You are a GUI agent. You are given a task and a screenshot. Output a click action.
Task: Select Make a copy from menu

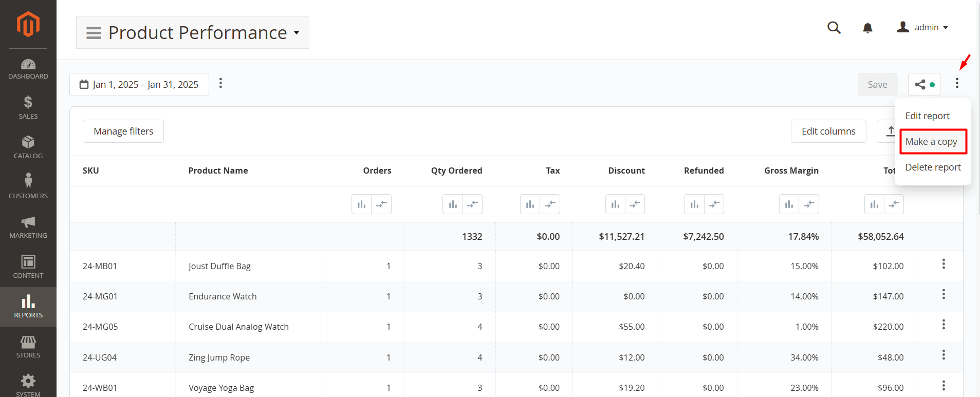point(931,142)
